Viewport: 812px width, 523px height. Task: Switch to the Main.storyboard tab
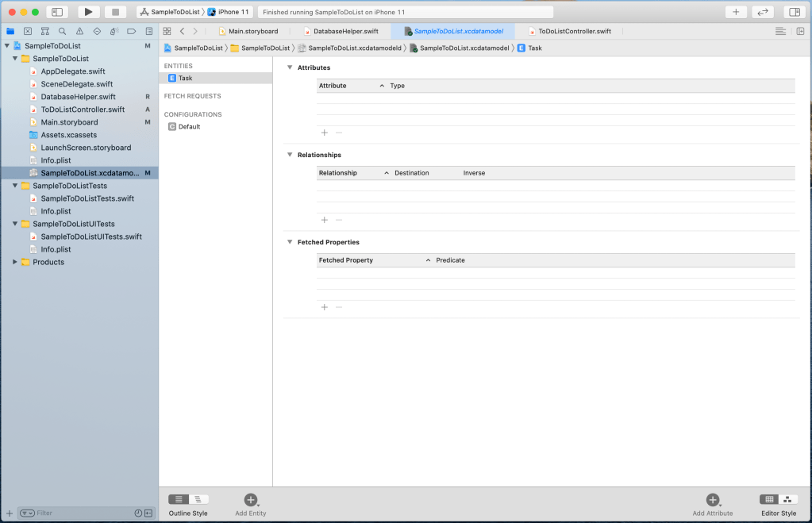[253, 31]
